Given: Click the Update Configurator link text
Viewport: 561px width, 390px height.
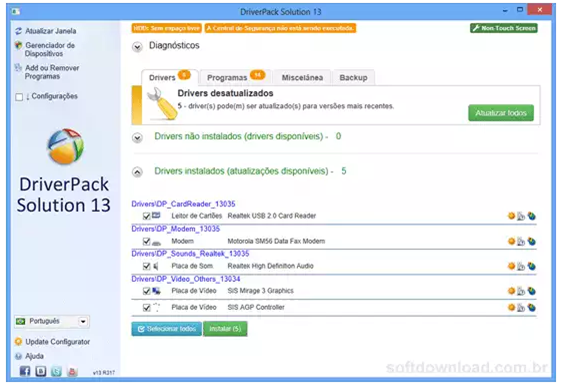Looking at the screenshot, I should [x=58, y=342].
